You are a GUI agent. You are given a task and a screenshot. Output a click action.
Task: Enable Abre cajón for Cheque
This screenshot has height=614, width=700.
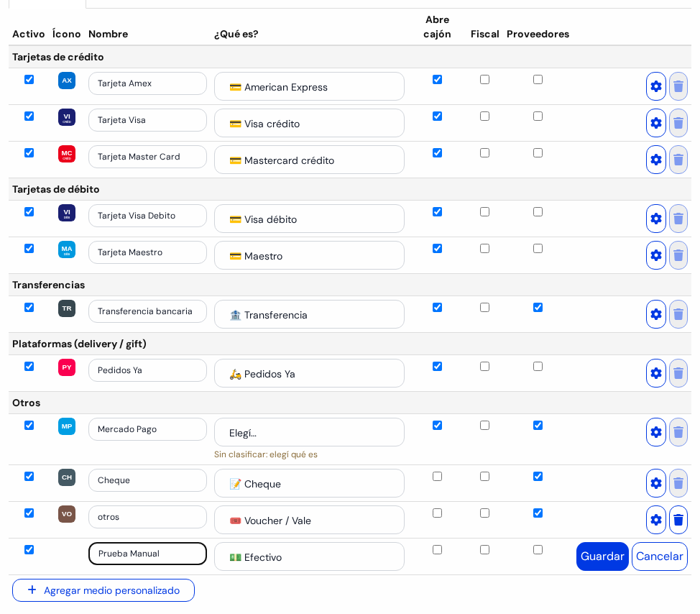[x=438, y=477]
